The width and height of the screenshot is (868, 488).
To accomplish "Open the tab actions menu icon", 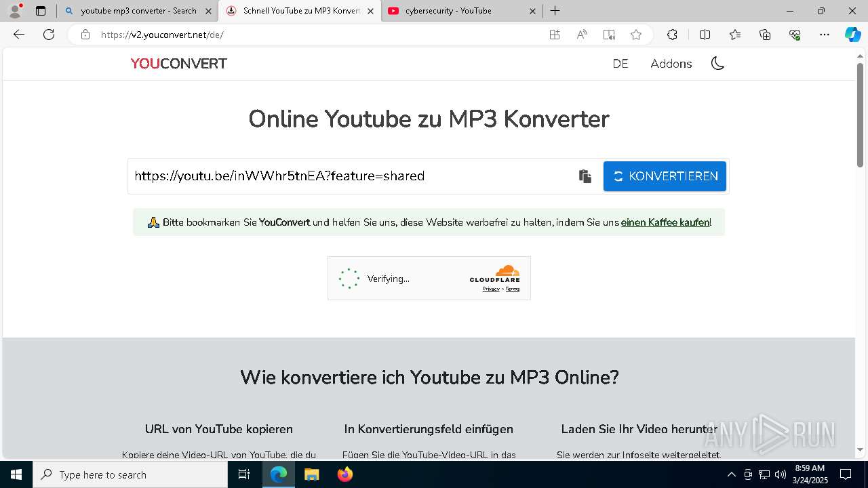I will (41, 11).
